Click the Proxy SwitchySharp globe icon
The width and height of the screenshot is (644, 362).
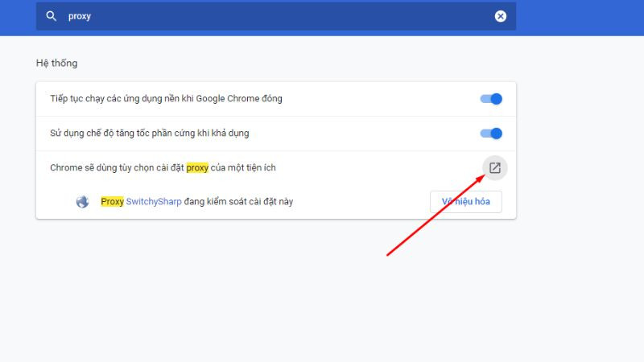click(x=83, y=202)
